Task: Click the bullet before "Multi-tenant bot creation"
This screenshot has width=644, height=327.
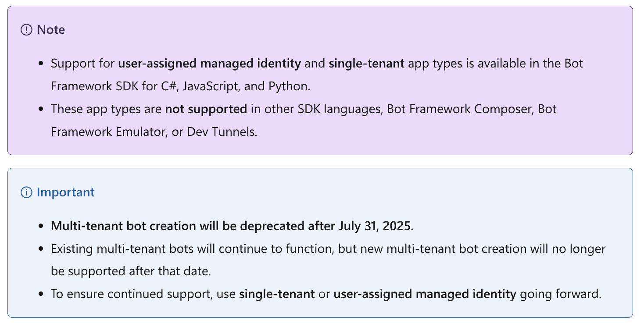Action: [41, 227]
